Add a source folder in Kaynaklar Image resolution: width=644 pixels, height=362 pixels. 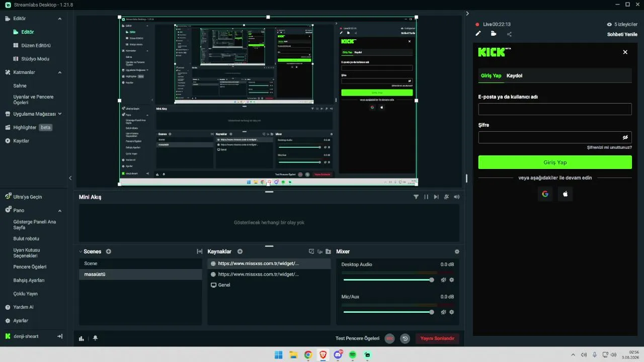click(328, 251)
